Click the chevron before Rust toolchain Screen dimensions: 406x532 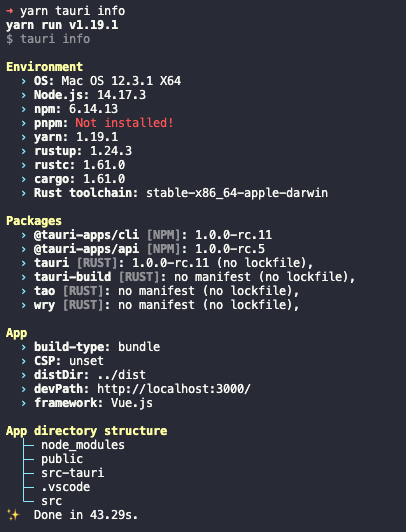point(23,193)
